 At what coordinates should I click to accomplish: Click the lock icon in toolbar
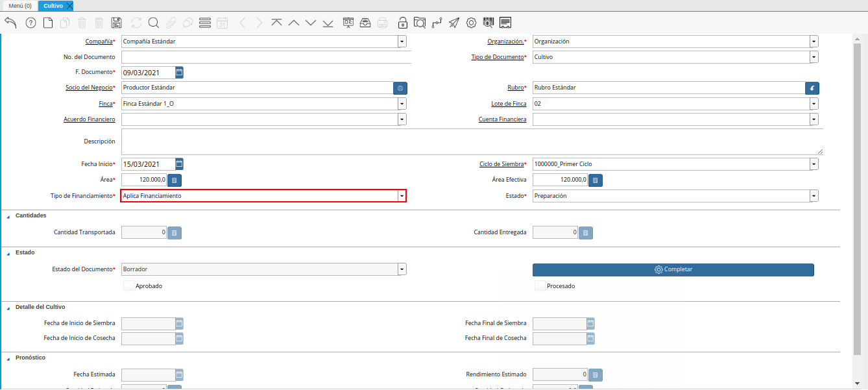[403, 23]
